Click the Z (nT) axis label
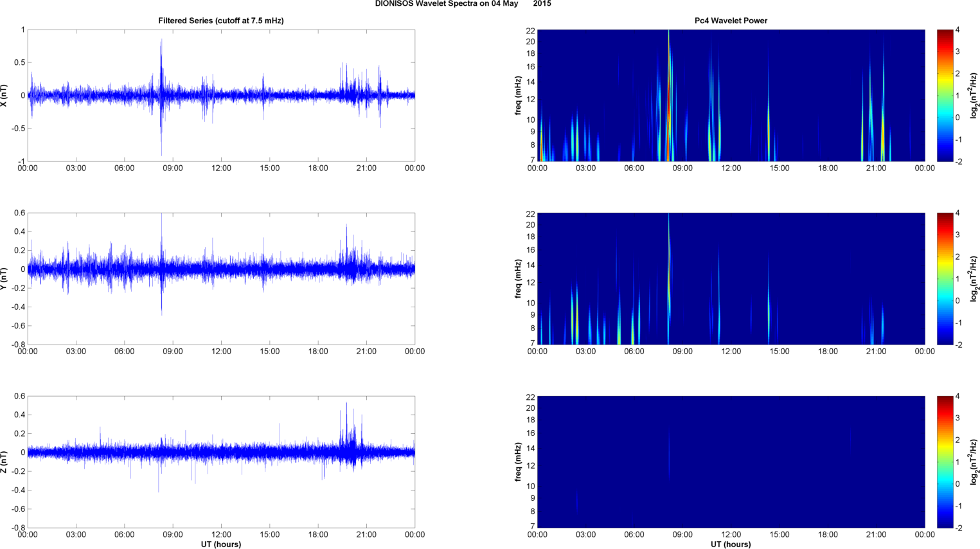 click(x=4, y=462)
